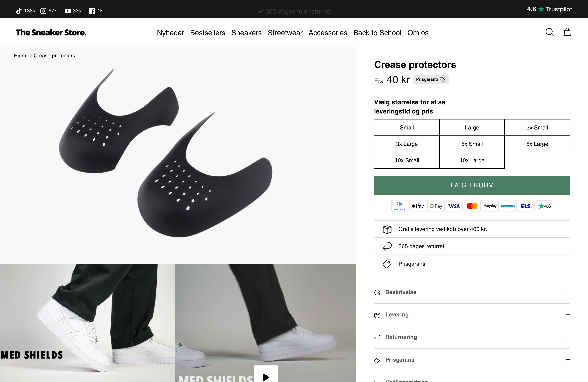Click the MobilePay payment icon
588x382 pixels.
[399, 206]
